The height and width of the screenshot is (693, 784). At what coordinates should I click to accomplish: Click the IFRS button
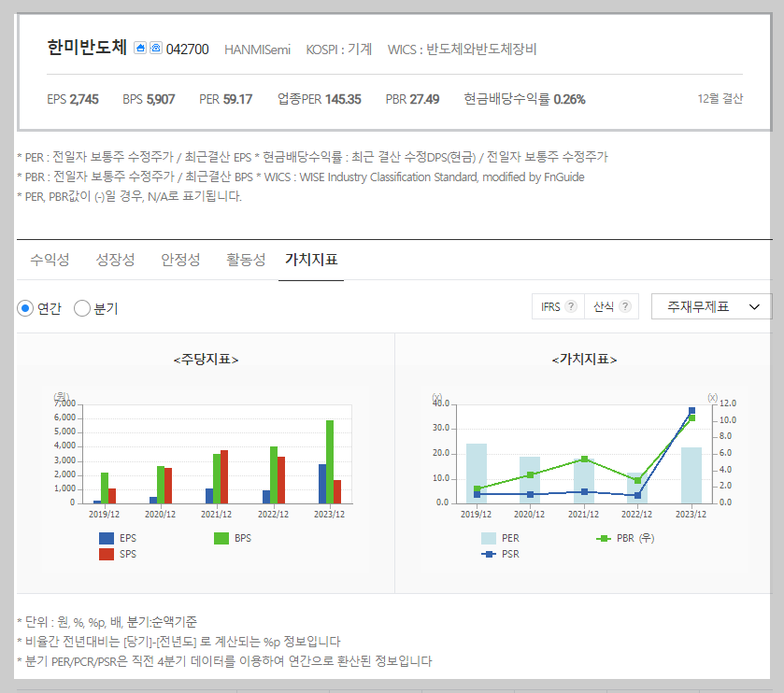pos(549,306)
